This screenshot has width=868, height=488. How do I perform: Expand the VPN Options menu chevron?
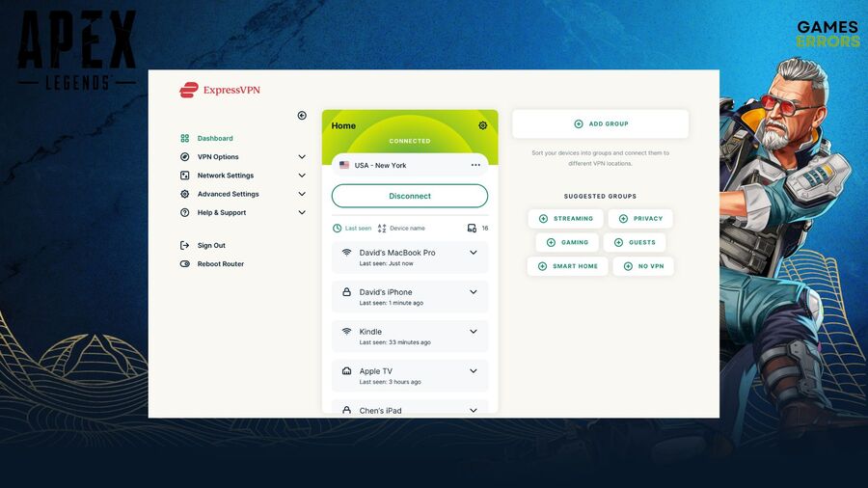click(302, 156)
